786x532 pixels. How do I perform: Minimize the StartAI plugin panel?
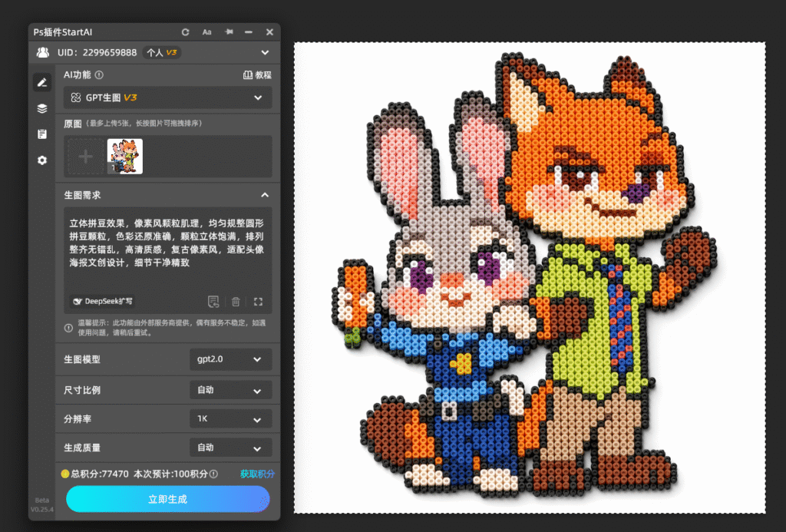click(249, 32)
